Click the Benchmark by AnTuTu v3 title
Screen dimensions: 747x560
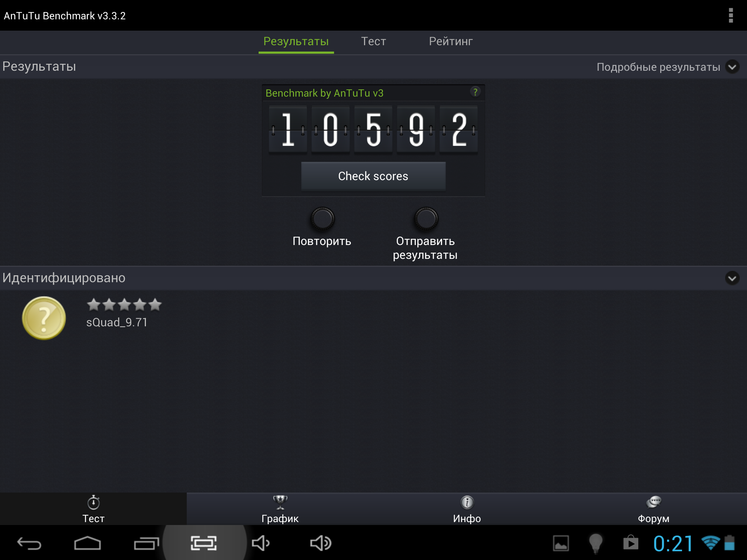[x=324, y=93]
